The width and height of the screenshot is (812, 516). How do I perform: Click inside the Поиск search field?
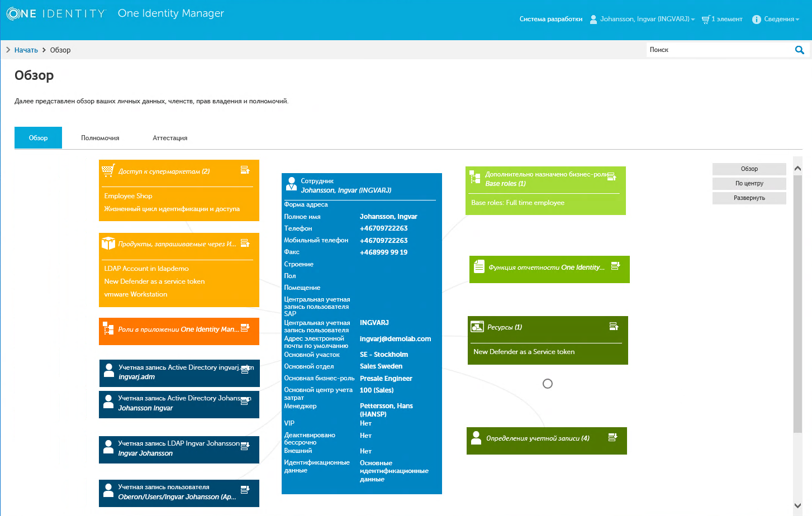(x=720, y=50)
